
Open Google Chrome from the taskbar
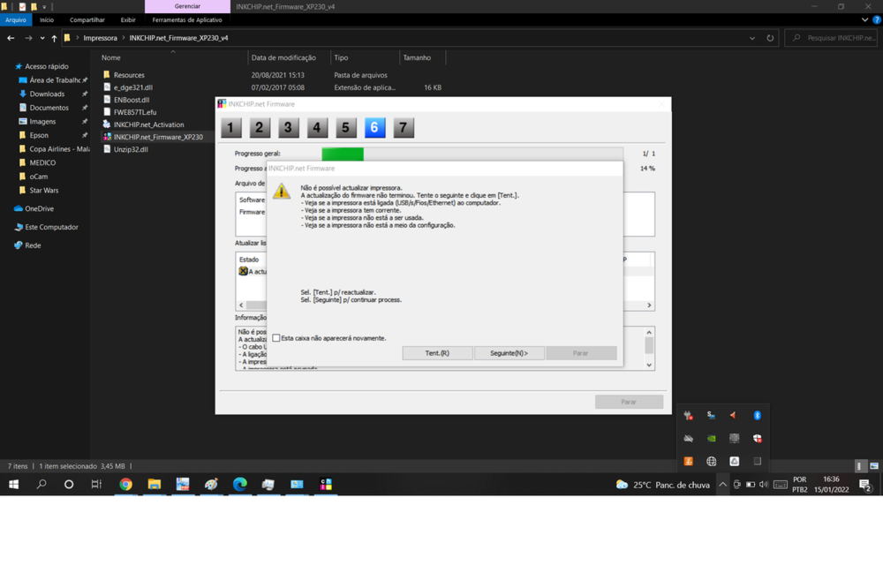[x=126, y=484]
